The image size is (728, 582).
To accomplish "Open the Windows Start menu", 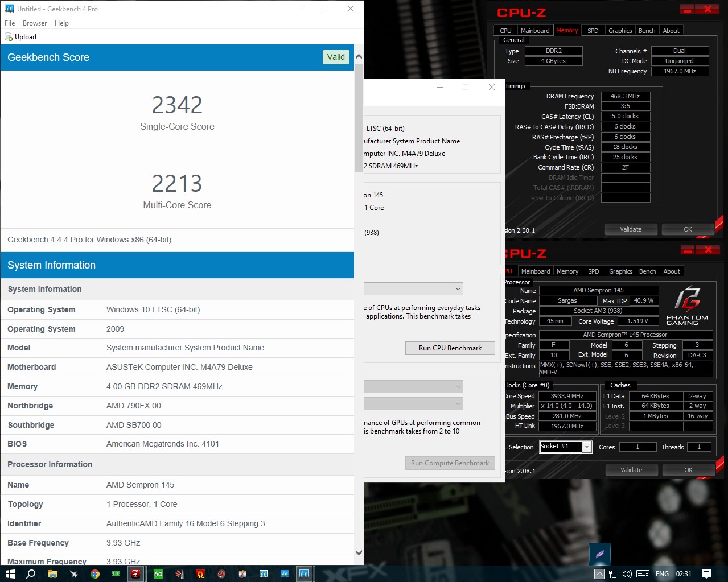I will [x=10, y=573].
